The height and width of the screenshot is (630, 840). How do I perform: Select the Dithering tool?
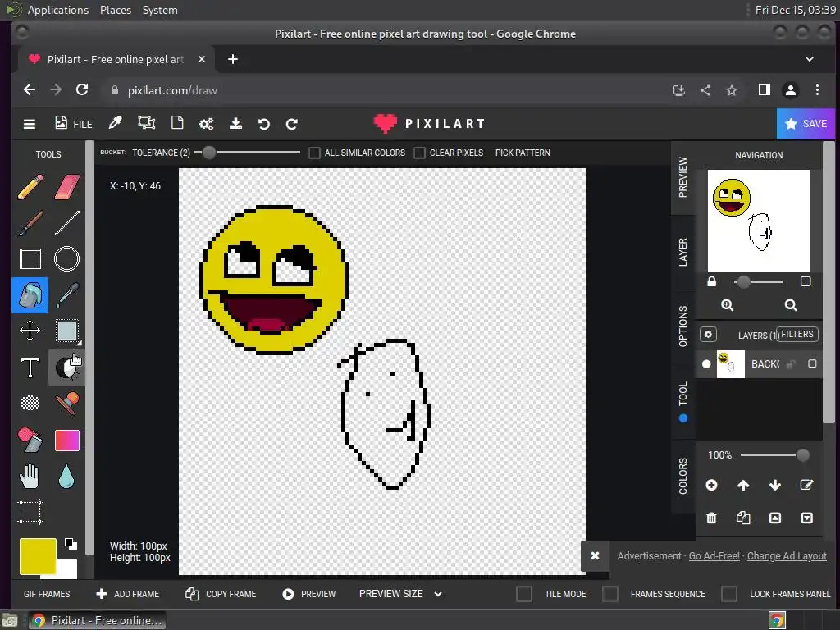point(30,402)
